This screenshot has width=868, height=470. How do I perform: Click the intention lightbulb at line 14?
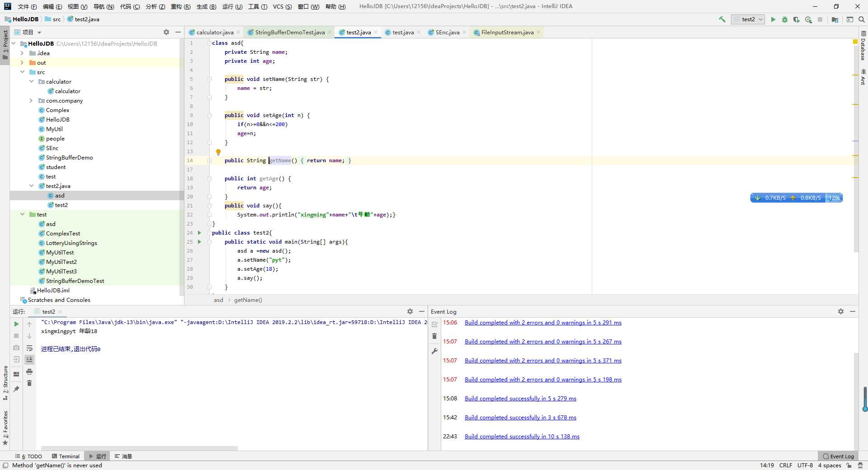pos(218,152)
